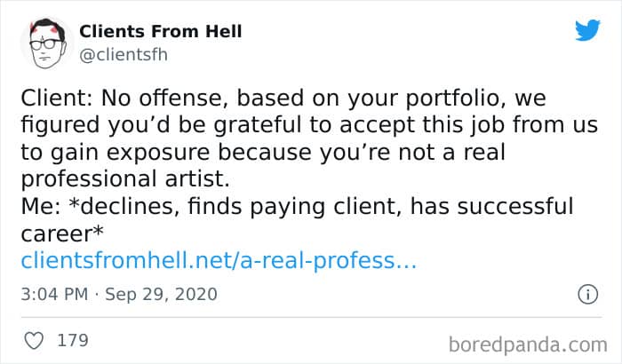Select the 'professional artist.' text line

pos(125,179)
